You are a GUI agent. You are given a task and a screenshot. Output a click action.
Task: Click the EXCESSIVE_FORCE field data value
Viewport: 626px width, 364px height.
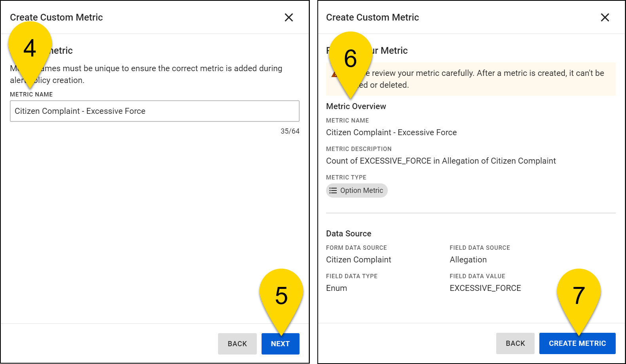click(485, 288)
